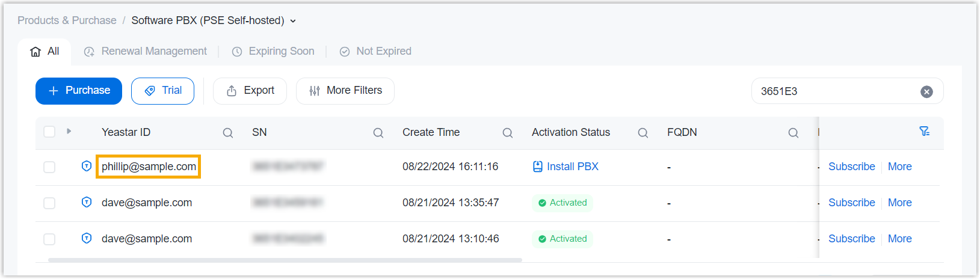This screenshot has width=980, height=279.
Task: Click shield icon beside phillip@sample.com
Action: point(87,166)
